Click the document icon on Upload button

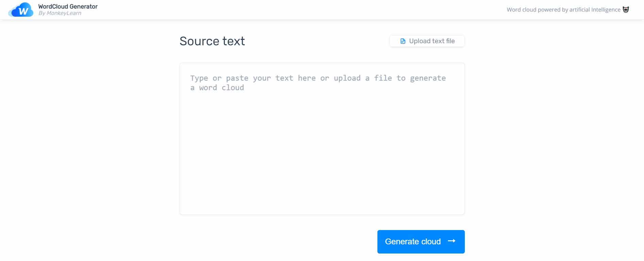tap(403, 41)
